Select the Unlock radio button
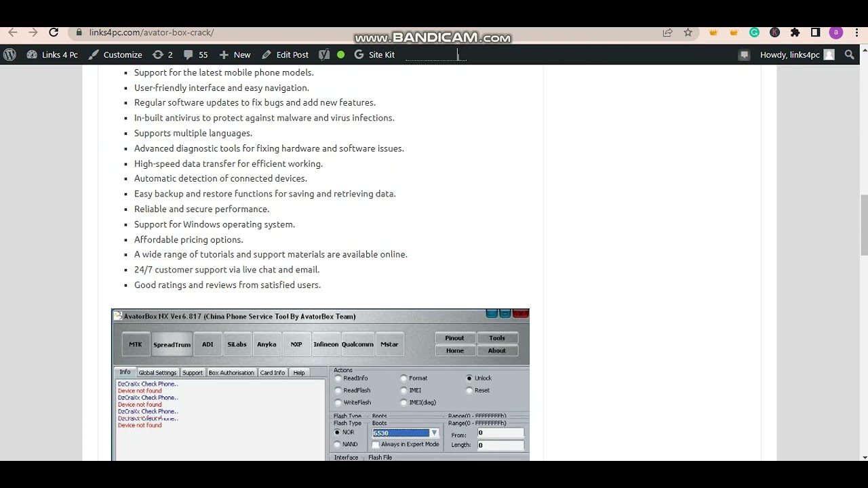The height and width of the screenshot is (488, 868). pyautogui.click(x=469, y=378)
